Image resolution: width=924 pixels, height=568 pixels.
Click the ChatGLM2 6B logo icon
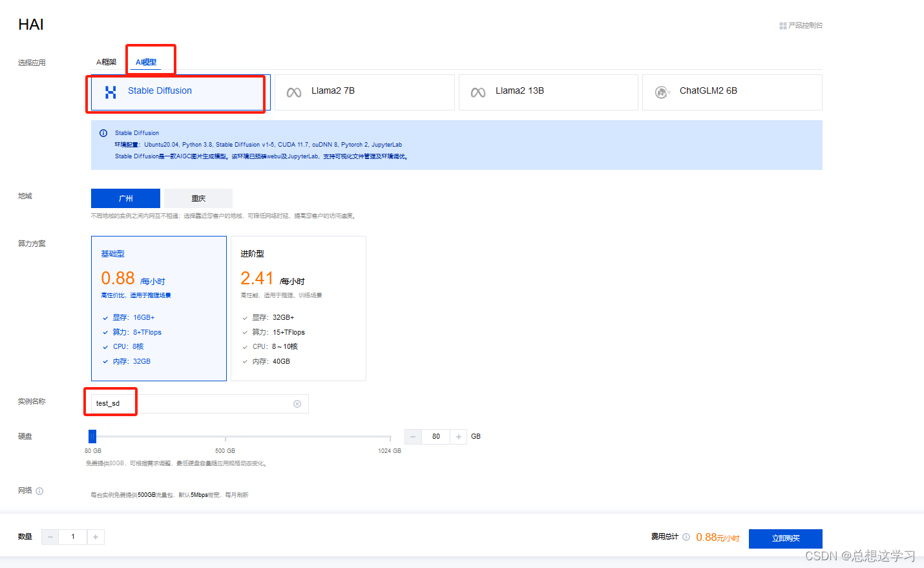coord(662,92)
